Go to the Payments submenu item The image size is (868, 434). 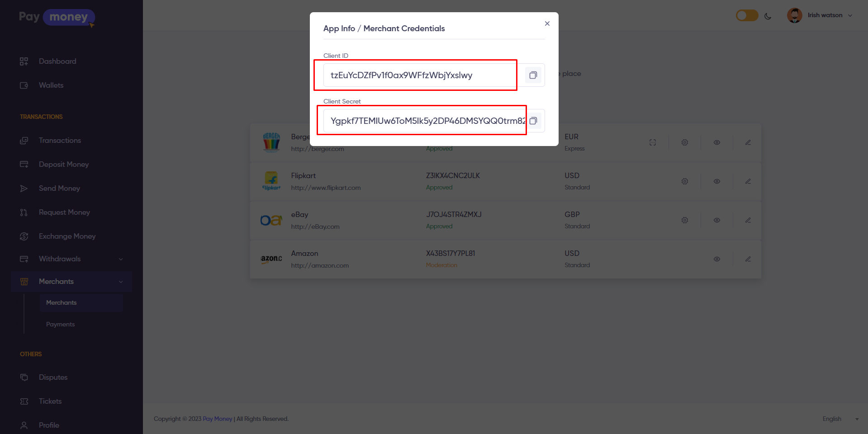click(60, 324)
